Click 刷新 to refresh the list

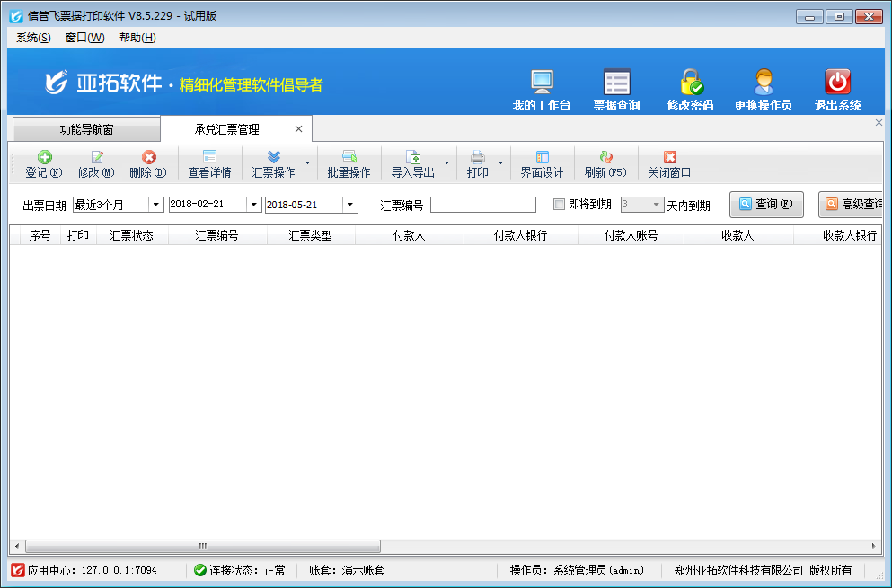click(601, 163)
